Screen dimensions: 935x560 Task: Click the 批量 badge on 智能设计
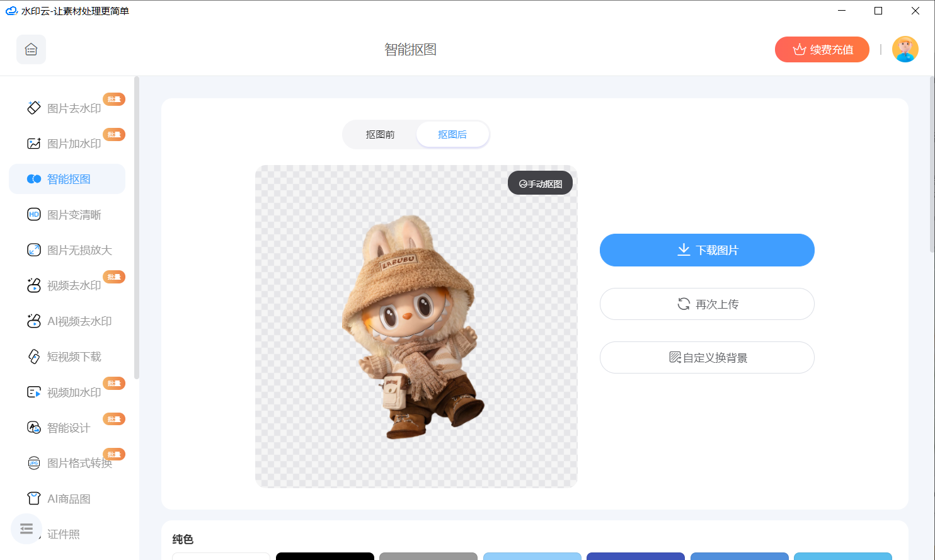coord(114,419)
